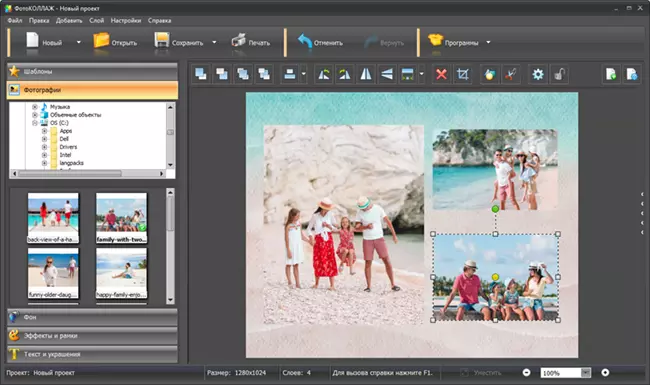This screenshot has height=385, width=650.
Task: Click the fourth layer order icon (send to back)
Action: (264, 74)
